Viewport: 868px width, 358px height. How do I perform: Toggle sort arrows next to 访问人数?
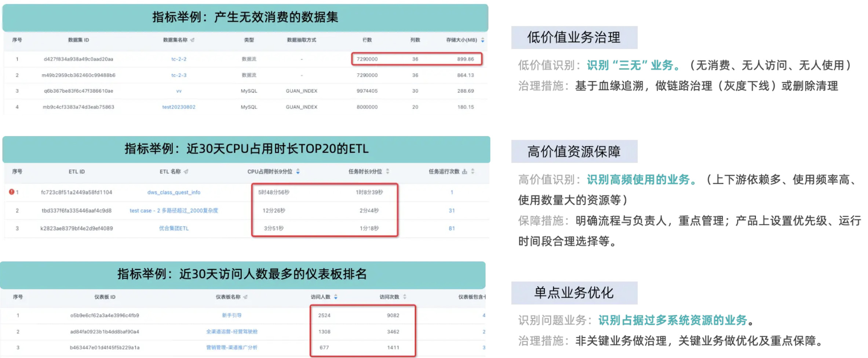click(336, 297)
